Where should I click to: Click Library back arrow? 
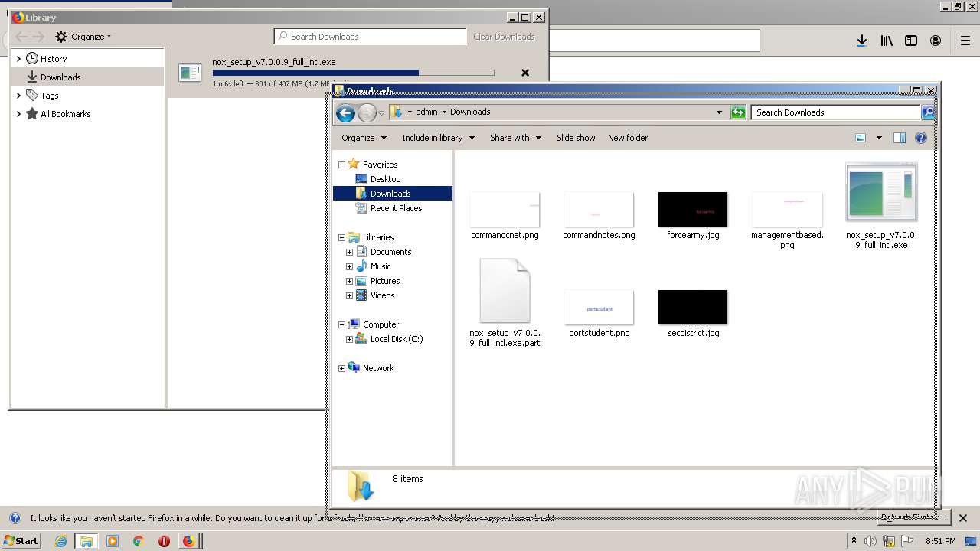[21, 37]
